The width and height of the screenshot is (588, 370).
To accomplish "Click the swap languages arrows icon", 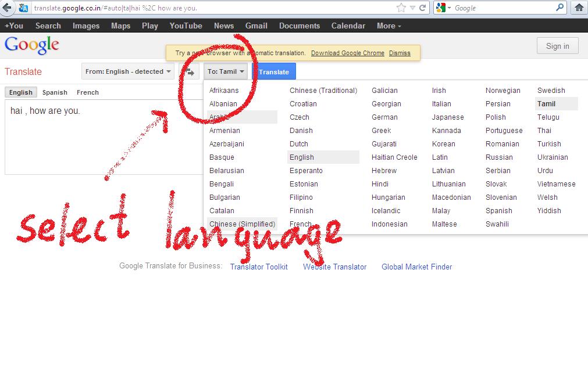I will point(190,71).
